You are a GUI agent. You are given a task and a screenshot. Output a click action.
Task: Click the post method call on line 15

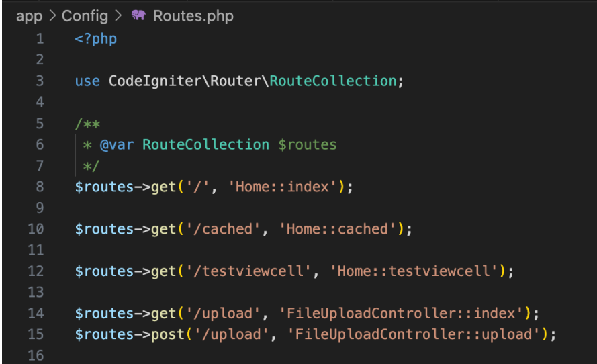[x=167, y=334]
